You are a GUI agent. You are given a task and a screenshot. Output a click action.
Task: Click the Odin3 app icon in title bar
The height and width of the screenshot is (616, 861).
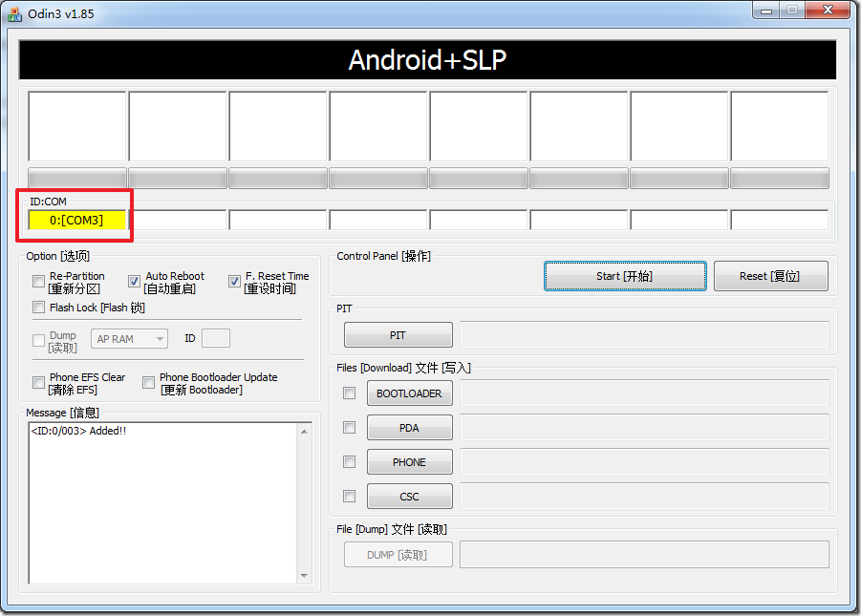click(x=15, y=13)
